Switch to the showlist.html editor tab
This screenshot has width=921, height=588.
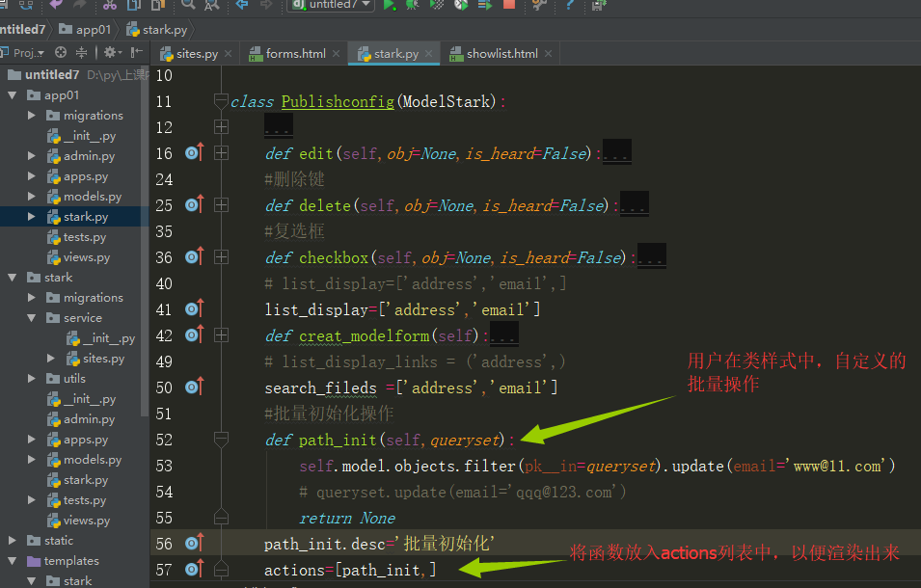[x=501, y=54]
